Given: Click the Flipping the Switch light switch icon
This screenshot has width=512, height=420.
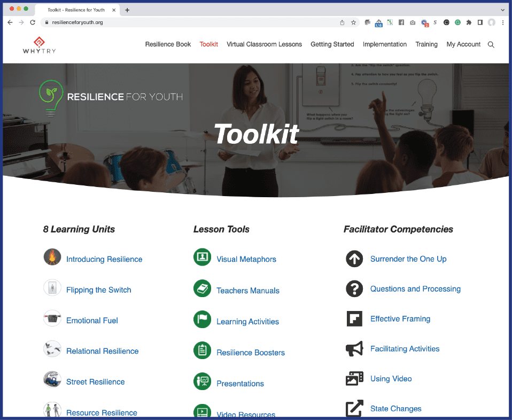Looking at the screenshot, I should pyautogui.click(x=52, y=287).
